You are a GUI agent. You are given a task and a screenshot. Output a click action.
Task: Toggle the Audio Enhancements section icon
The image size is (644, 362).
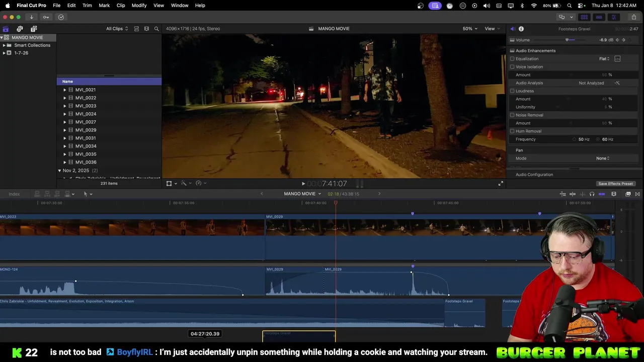(512, 51)
